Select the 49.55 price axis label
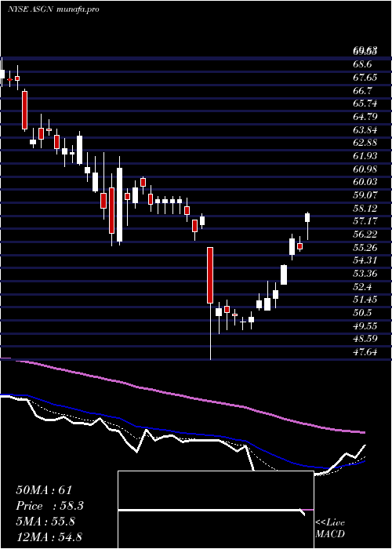This screenshot has height=549, width=392. [365, 326]
